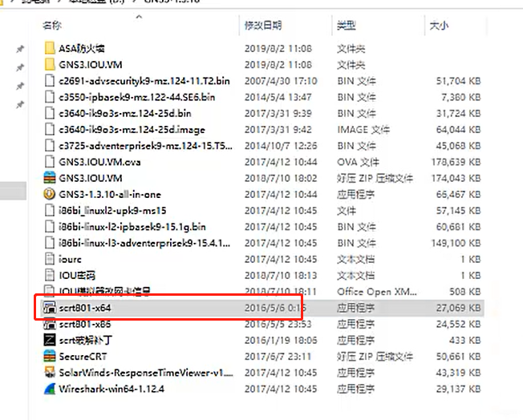Click the 2007/4/30 17:10 date cell
Viewport: 523px width, 420px height.
click(281, 81)
